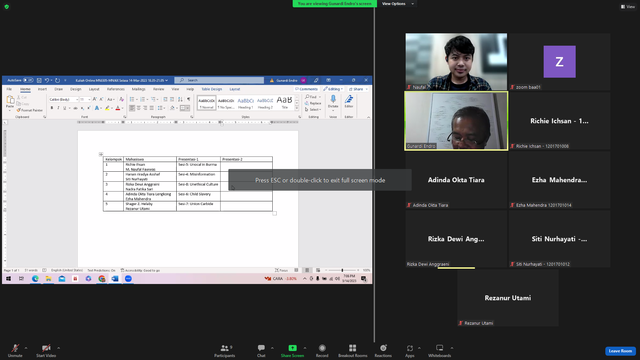This screenshot has width=640, height=360.
Task: Expand chat options arrow
Action: (x=272, y=348)
